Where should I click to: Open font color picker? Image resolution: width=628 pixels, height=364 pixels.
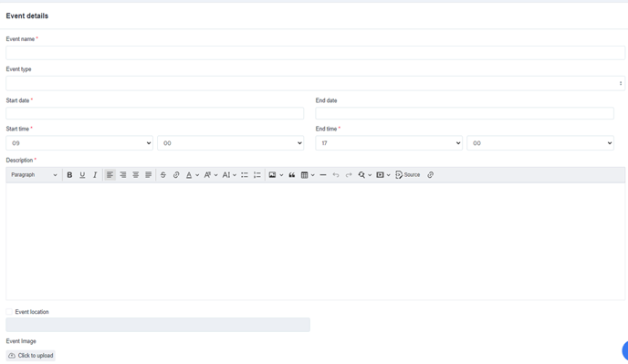pos(193,175)
